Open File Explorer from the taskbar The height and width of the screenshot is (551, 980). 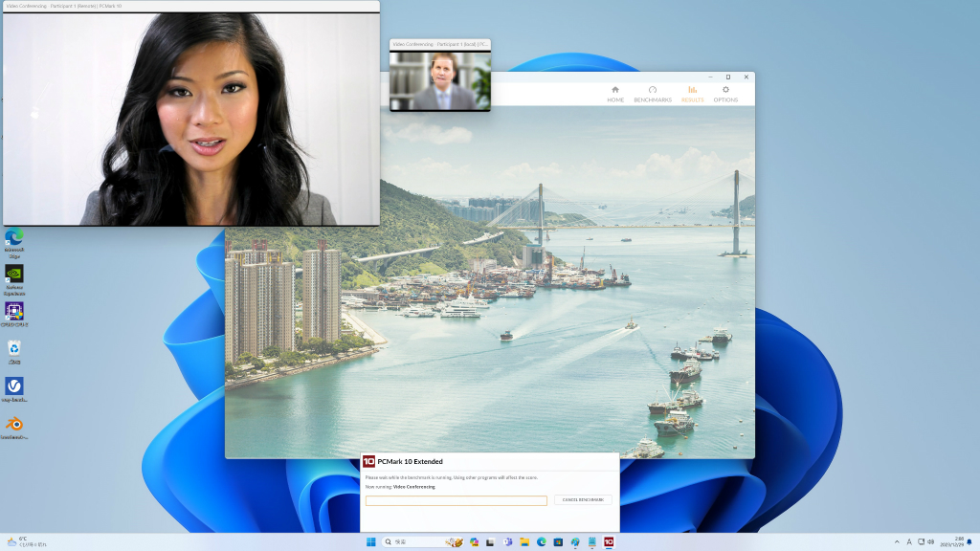pos(524,541)
